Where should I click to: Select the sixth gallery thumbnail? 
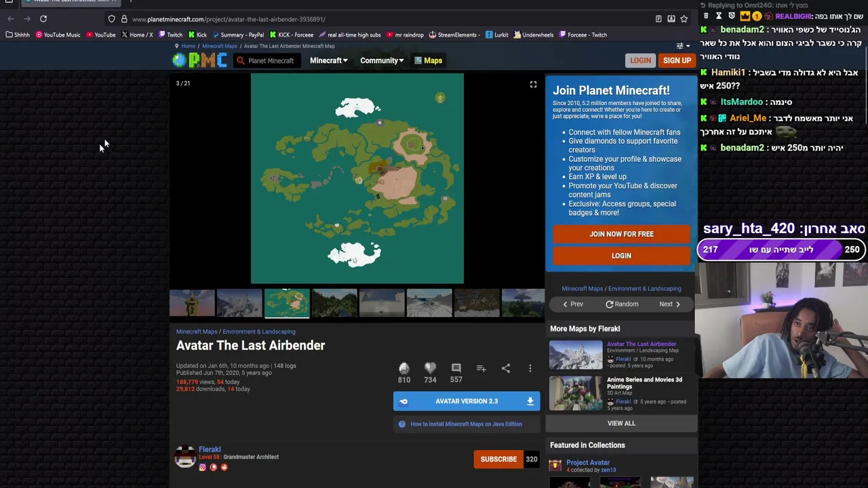point(429,303)
